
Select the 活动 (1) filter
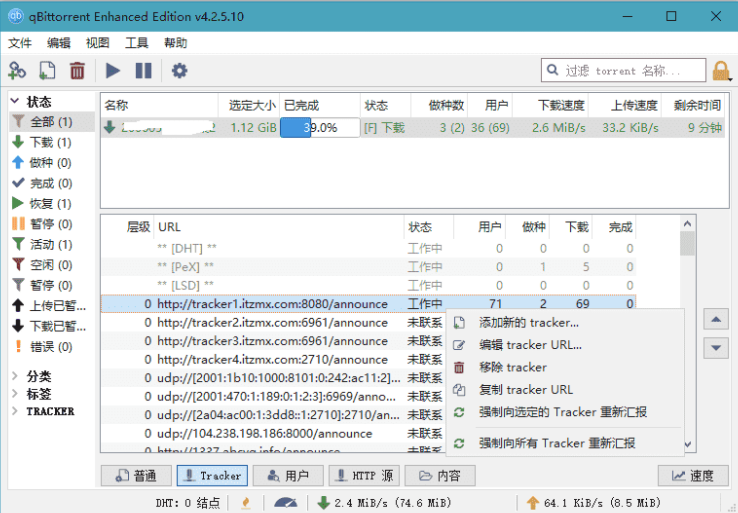tap(51, 245)
